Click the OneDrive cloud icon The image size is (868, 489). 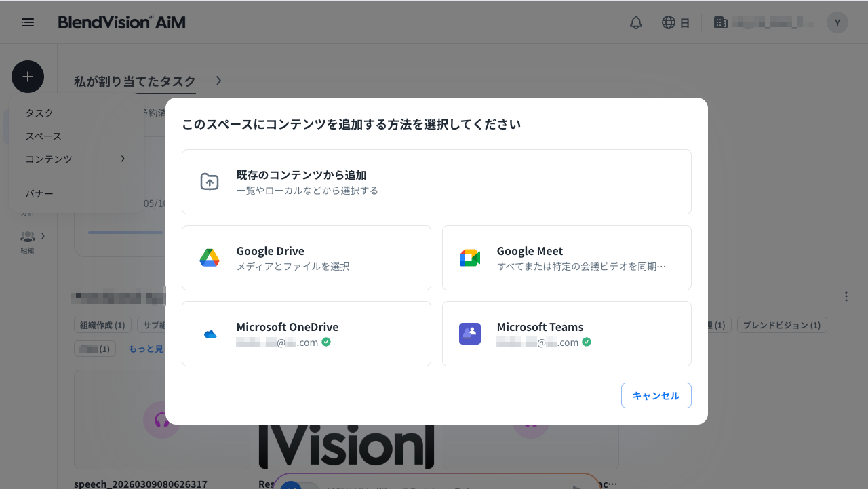(x=210, y=334)
